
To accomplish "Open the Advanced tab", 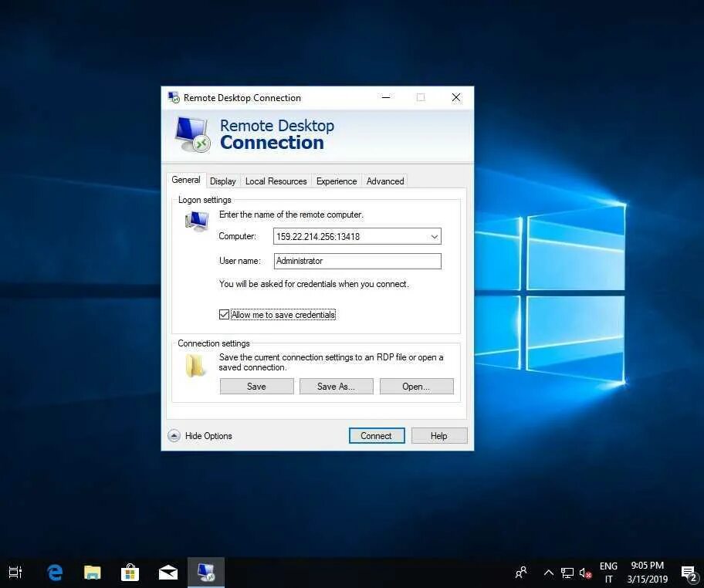I will (x=384, y=181).
